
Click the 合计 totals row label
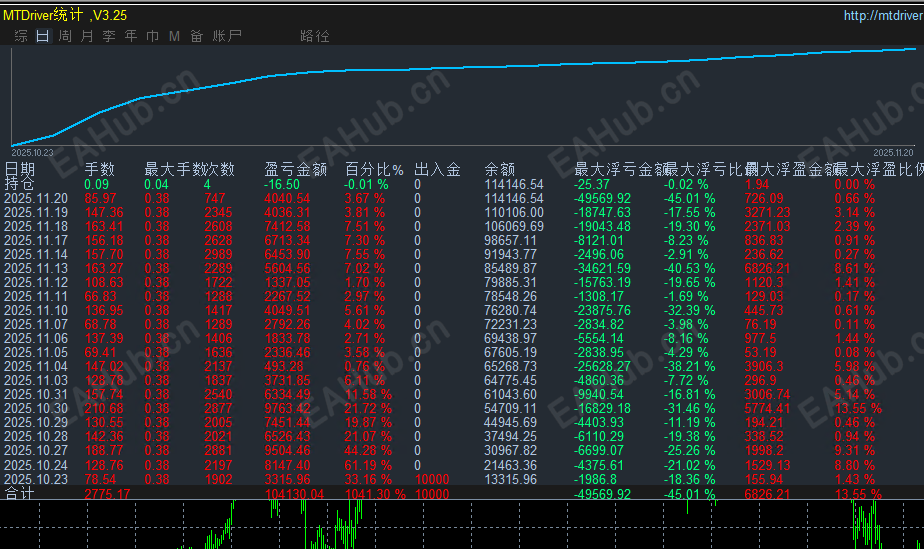tap(20, 493)
